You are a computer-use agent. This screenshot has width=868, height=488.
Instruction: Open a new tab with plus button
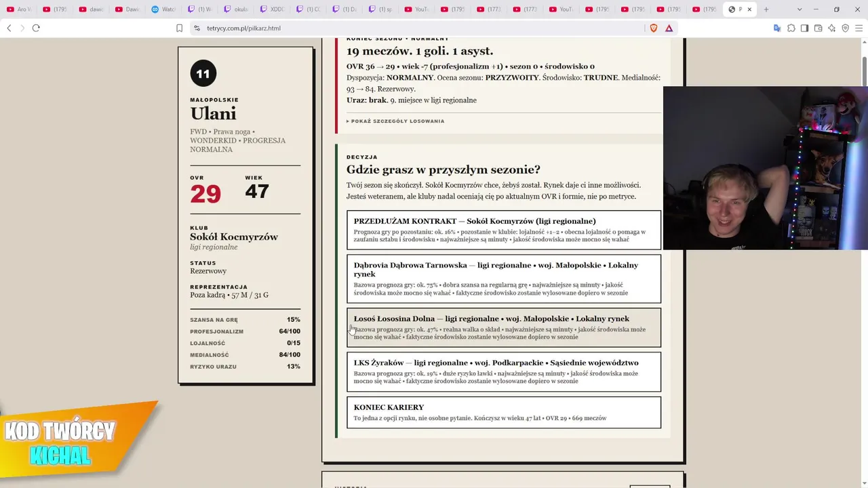(766, 9)
